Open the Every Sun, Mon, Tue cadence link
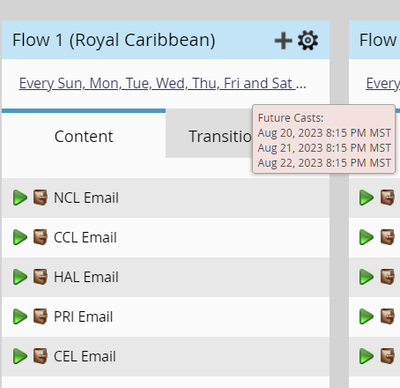The height and width of the screenshot is (388, 400). [x=162, y=83]
